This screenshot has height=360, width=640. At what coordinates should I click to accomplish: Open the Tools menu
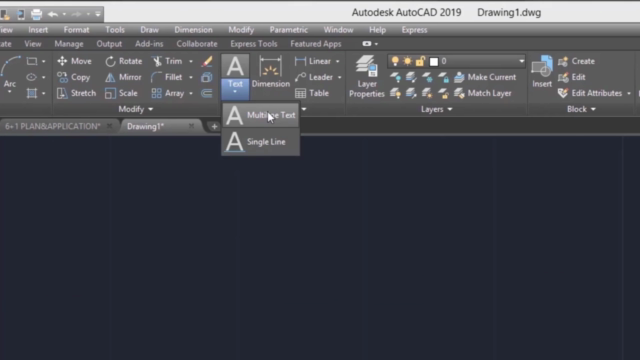tap(115, 30)
